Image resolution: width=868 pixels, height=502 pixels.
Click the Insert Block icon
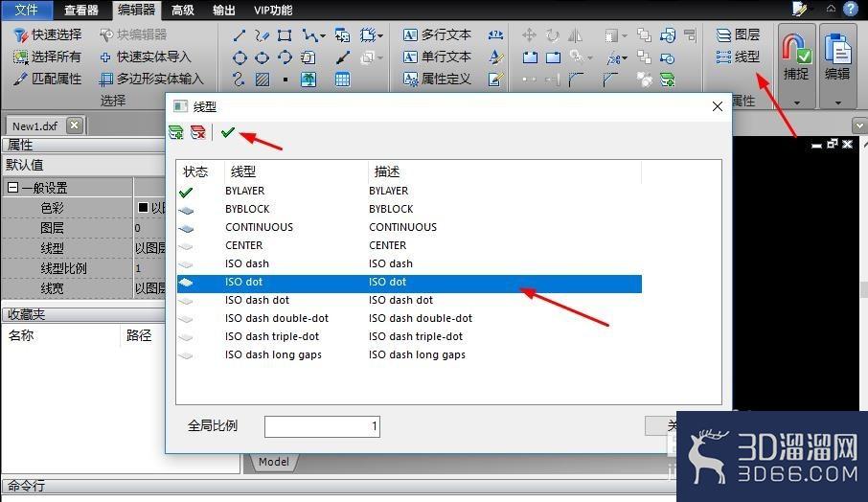(343, 35)
